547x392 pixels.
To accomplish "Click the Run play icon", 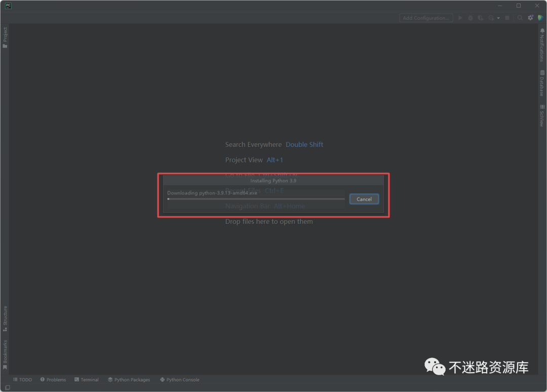I will tap(460, 18).
